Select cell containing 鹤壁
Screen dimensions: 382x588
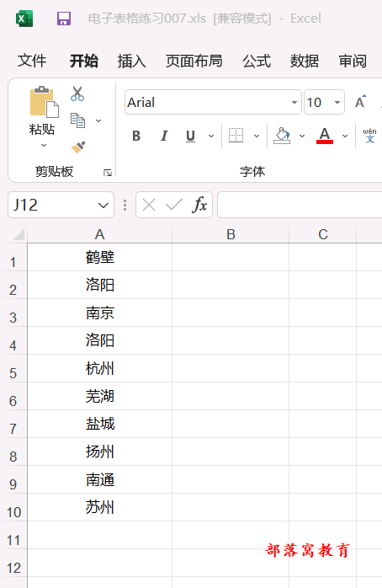[x=99, y=257]
